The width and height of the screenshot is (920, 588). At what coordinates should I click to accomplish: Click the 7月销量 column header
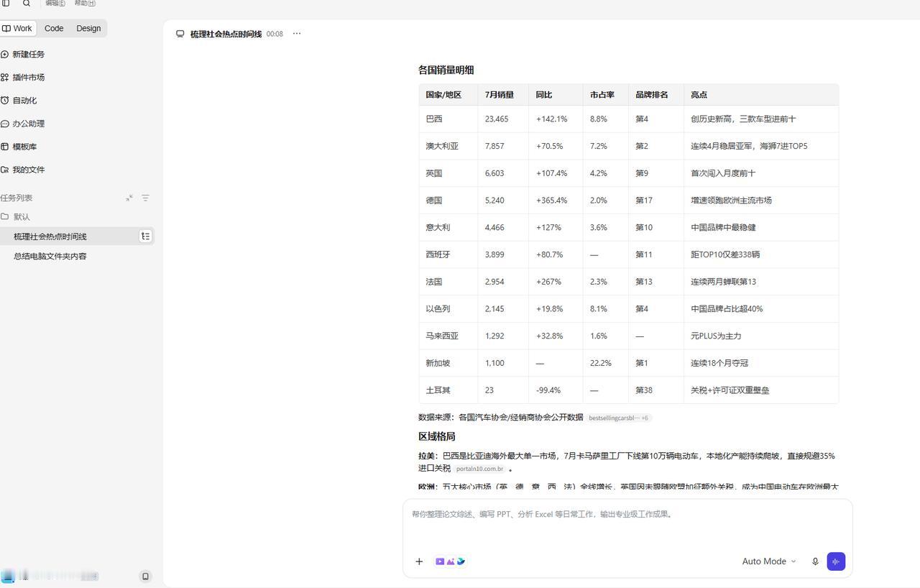coord(500,95)
